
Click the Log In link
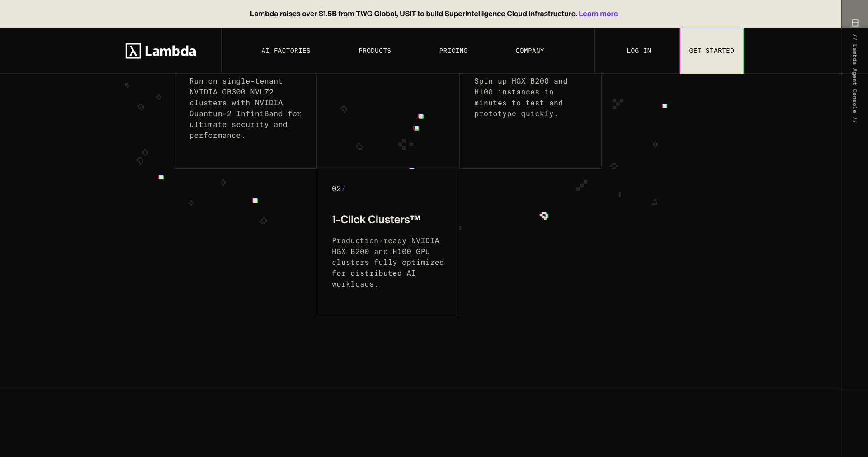[639, 51]
